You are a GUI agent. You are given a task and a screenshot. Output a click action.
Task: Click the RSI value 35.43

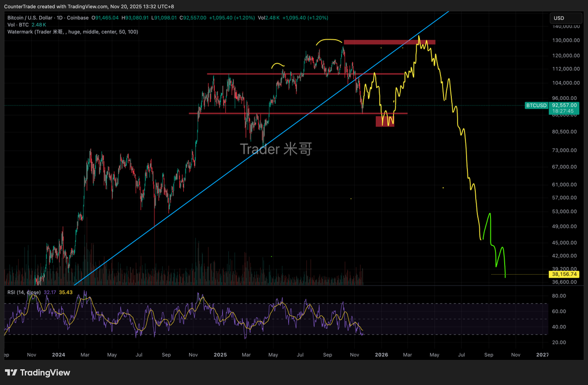(x=66, y=291)
